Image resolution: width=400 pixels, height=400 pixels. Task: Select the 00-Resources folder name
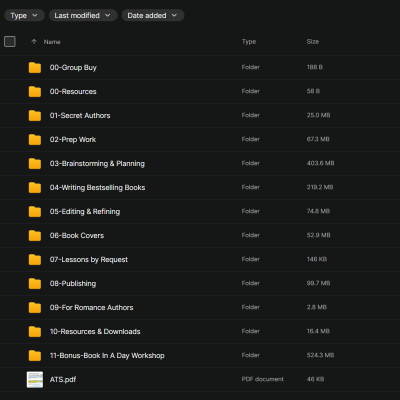click(x=73, y=92)
